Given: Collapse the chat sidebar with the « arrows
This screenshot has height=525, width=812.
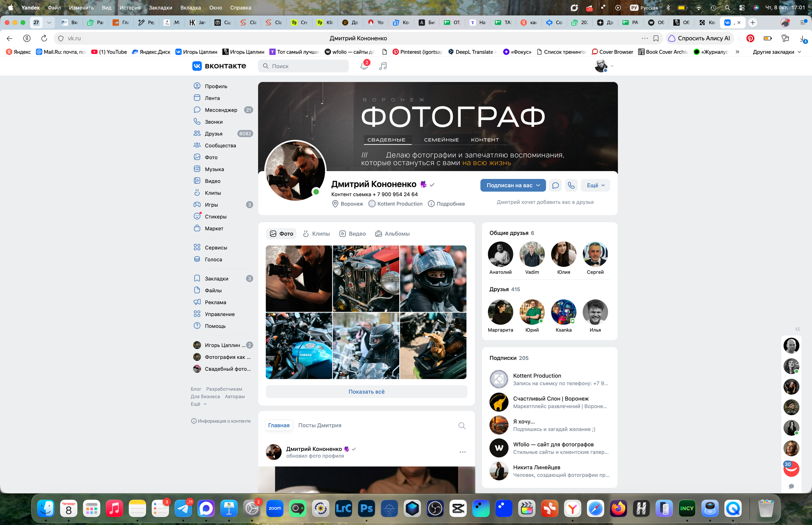Looking at the screenshot, I should click(x=798, y=329).
